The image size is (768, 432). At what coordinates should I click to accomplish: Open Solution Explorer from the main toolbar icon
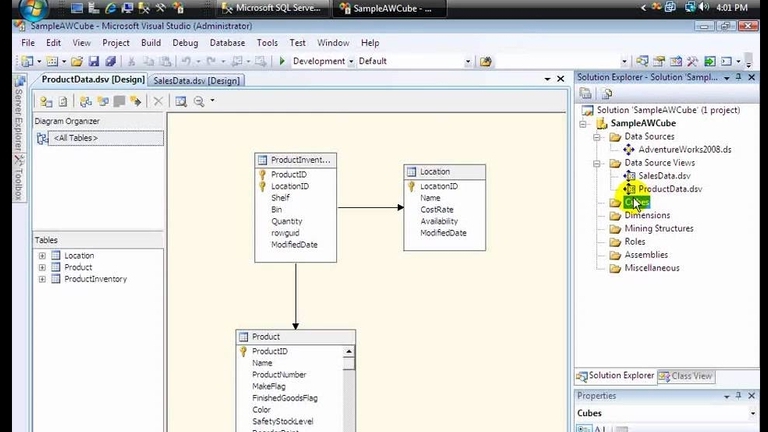[642, 61]
